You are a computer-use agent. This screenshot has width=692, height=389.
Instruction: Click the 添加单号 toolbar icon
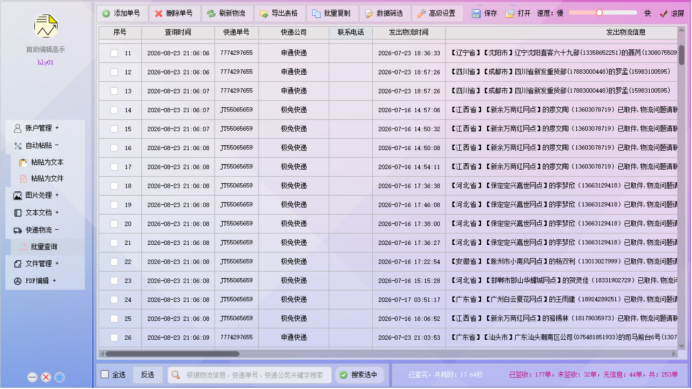pos(106,14)
